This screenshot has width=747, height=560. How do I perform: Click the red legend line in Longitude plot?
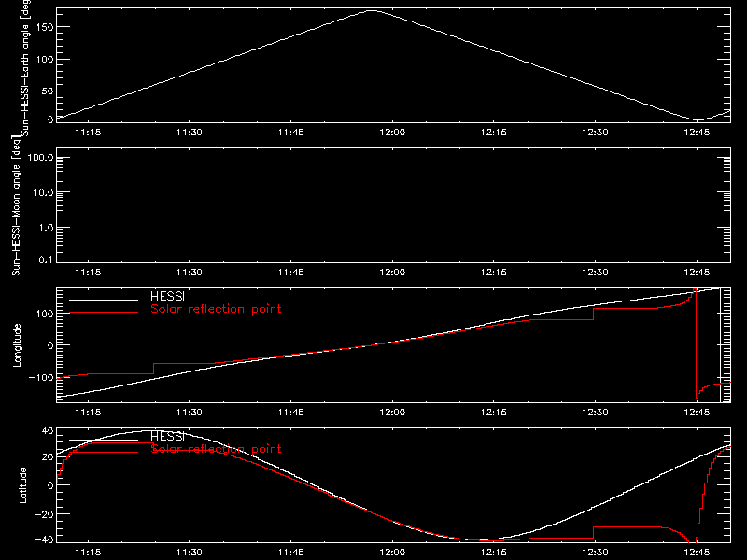[104, 313]
